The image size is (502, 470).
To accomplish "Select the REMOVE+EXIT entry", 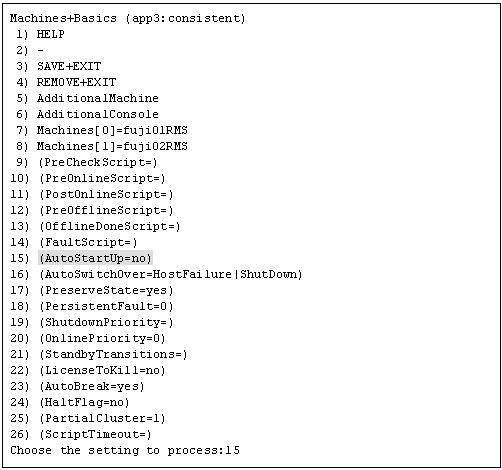I will (76, 82).
